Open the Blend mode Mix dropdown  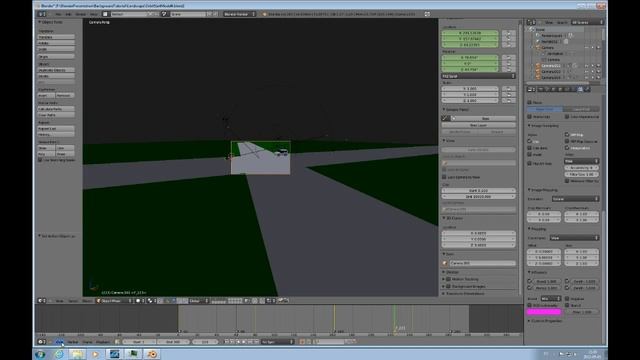click(x=551, y=299)
